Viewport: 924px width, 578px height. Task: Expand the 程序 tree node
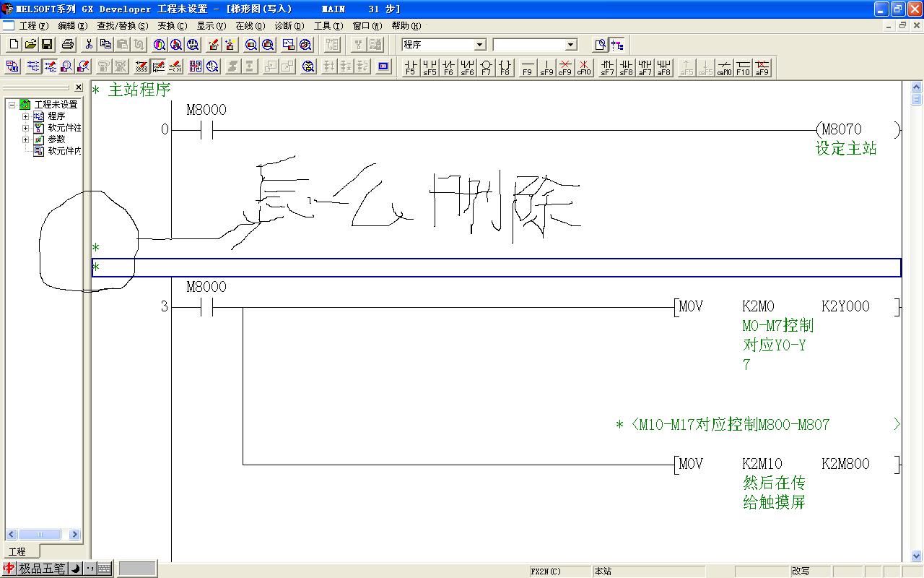click(x=26, y=116)
